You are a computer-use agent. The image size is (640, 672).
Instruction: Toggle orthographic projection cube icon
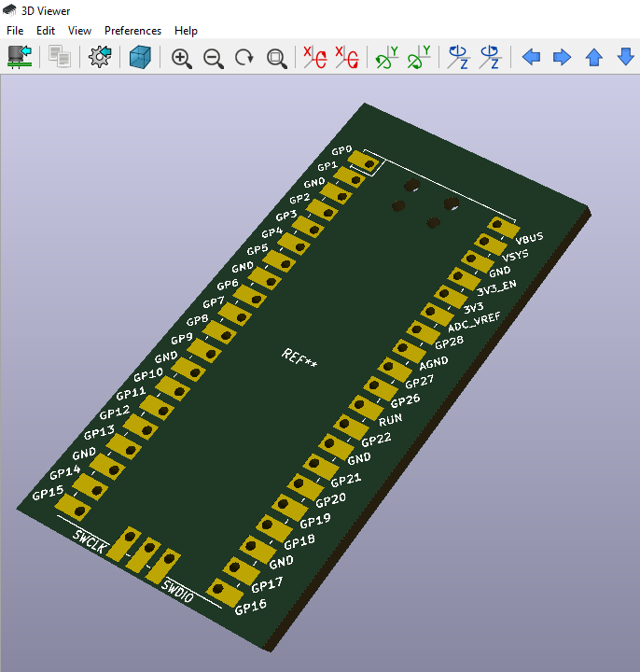[x=140, y=58]
